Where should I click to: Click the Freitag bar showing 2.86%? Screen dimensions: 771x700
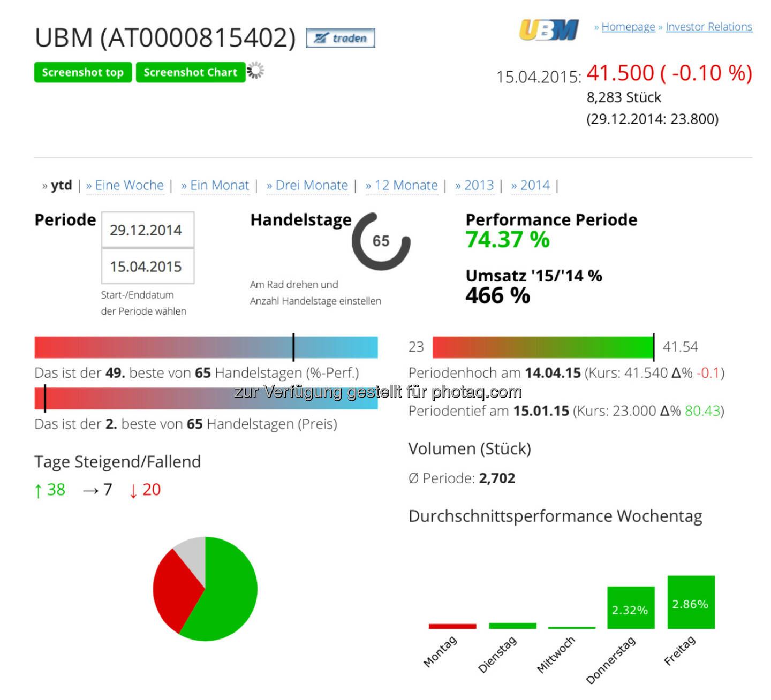coord(691,602)
